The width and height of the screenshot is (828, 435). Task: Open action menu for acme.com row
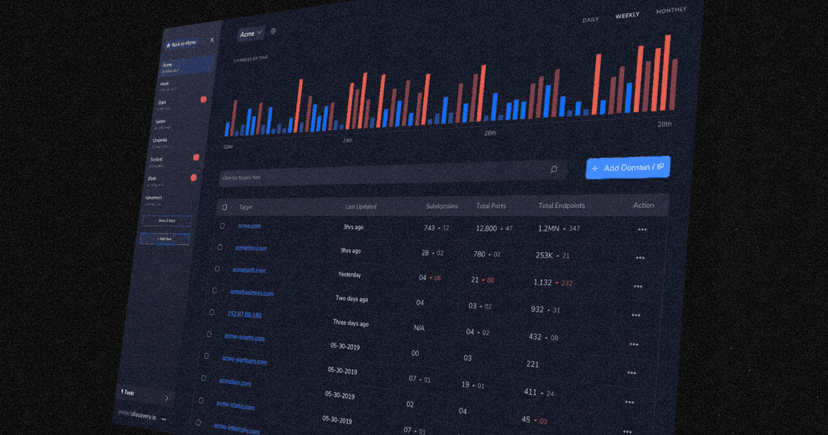642,230
